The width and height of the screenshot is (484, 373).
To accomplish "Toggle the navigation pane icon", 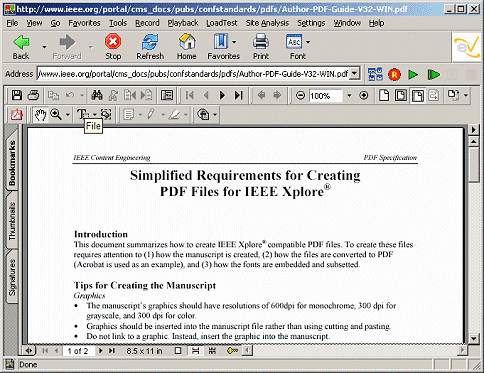I will tap(167, 96).
